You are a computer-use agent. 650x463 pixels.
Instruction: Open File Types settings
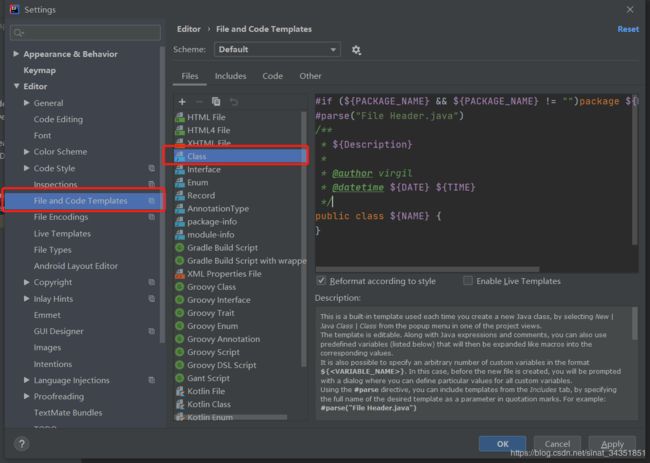[x=53, y=250]
